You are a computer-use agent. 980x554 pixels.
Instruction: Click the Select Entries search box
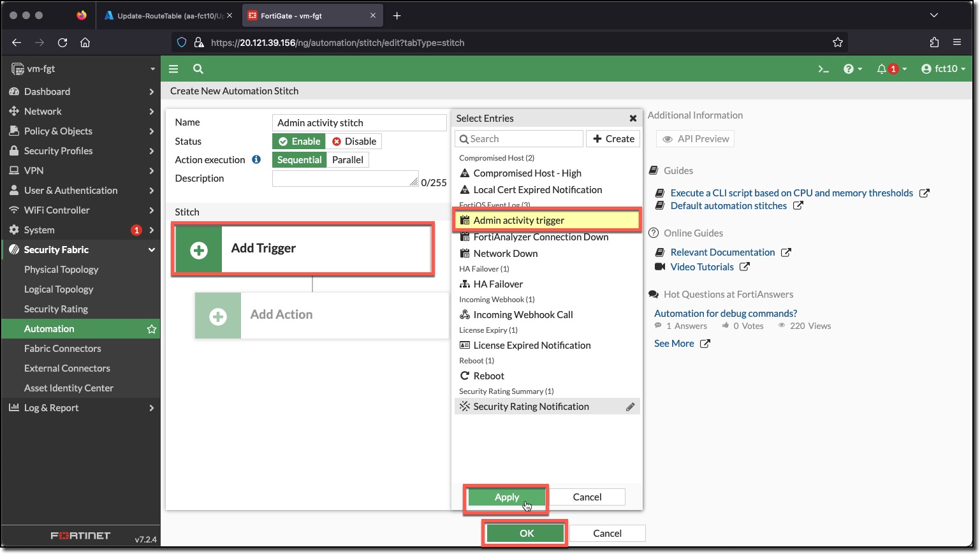coord(519,139)
